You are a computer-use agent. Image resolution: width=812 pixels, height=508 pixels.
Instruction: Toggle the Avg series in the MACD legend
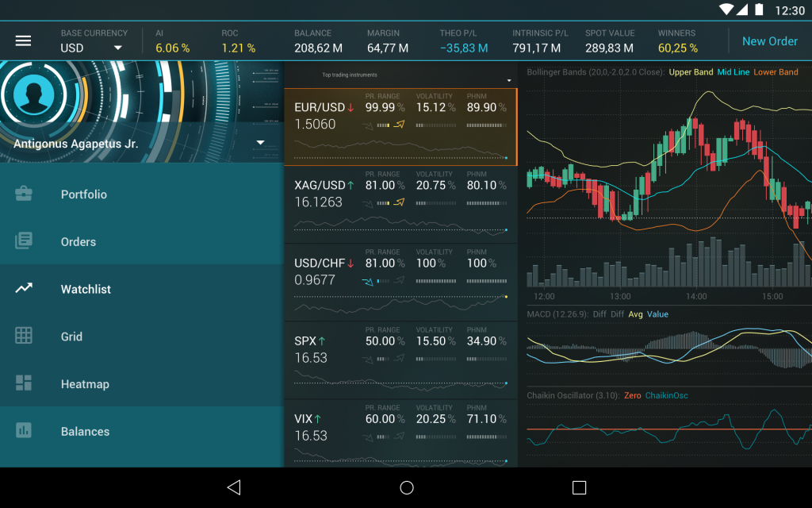(x=637, y=314)
